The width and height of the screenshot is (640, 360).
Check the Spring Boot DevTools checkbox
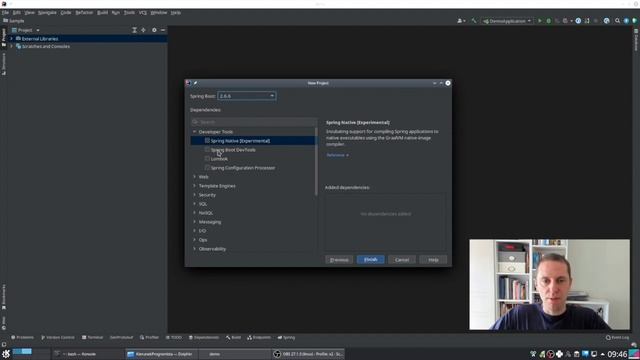tap(207, 149)
